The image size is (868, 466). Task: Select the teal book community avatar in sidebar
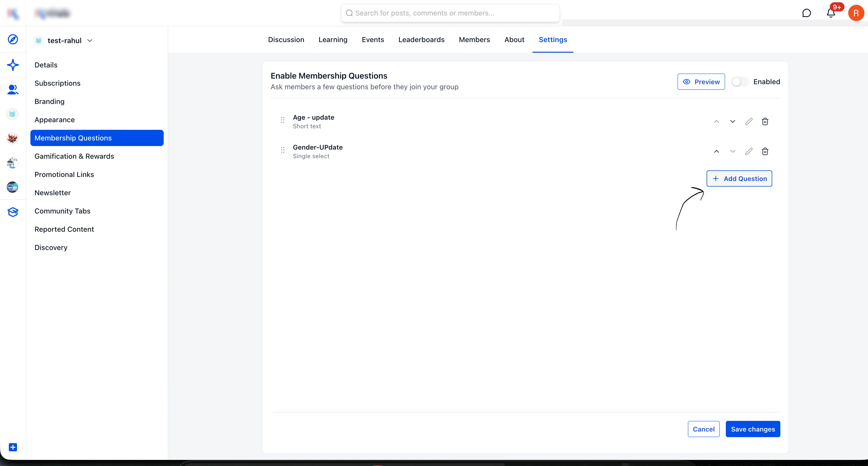(x=12, y=114)
